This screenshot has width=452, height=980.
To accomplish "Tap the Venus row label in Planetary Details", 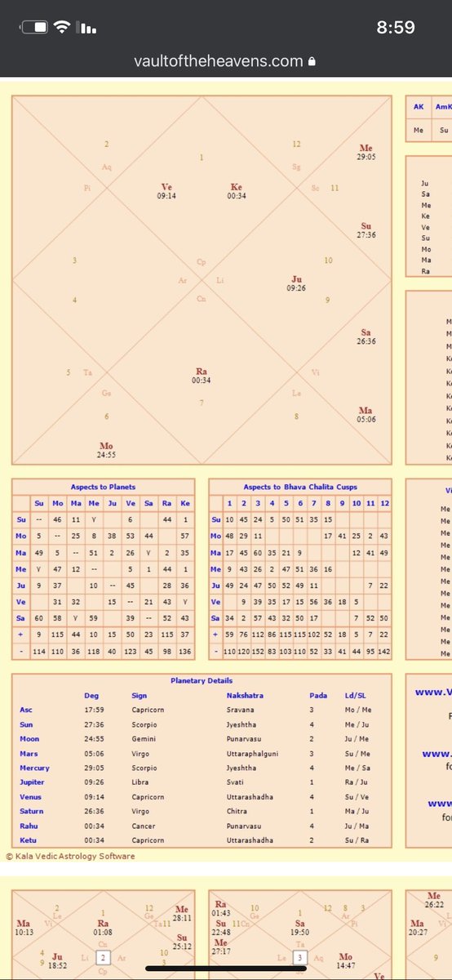I will coord(29,797).
